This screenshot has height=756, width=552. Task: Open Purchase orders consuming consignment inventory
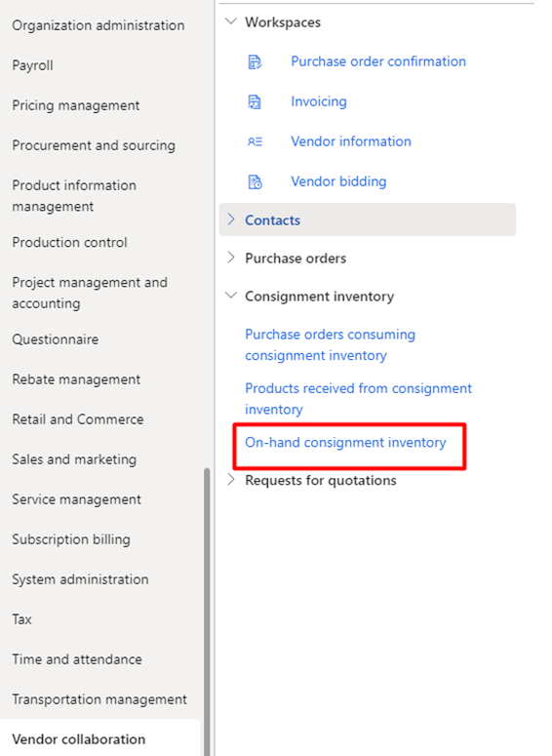[x=330, y=344]
